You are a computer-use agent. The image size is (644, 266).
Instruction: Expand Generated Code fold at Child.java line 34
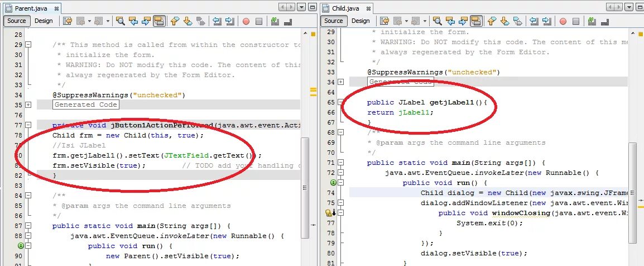point(340,82)
